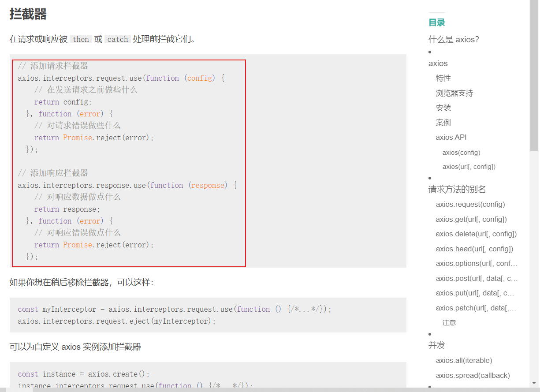Open axios.post link in sidebar
Screen dimensions: 540x392
pyautogui.click(x=477, y=278)
